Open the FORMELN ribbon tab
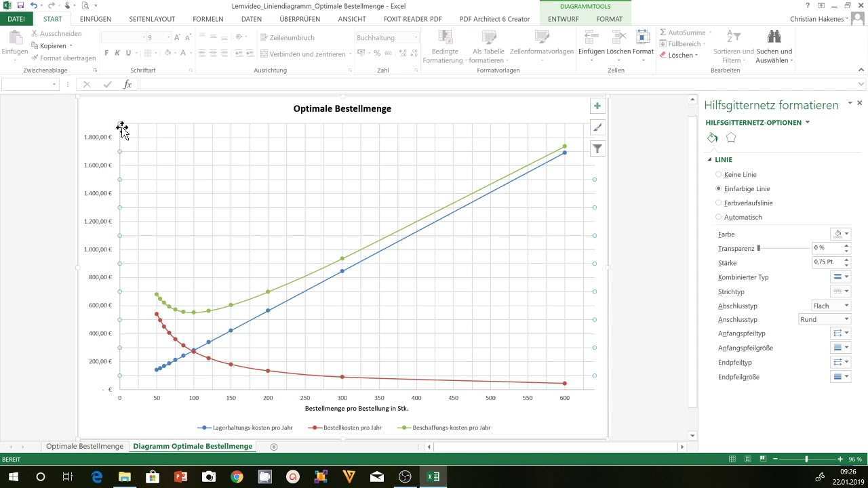 coord(208,19)
